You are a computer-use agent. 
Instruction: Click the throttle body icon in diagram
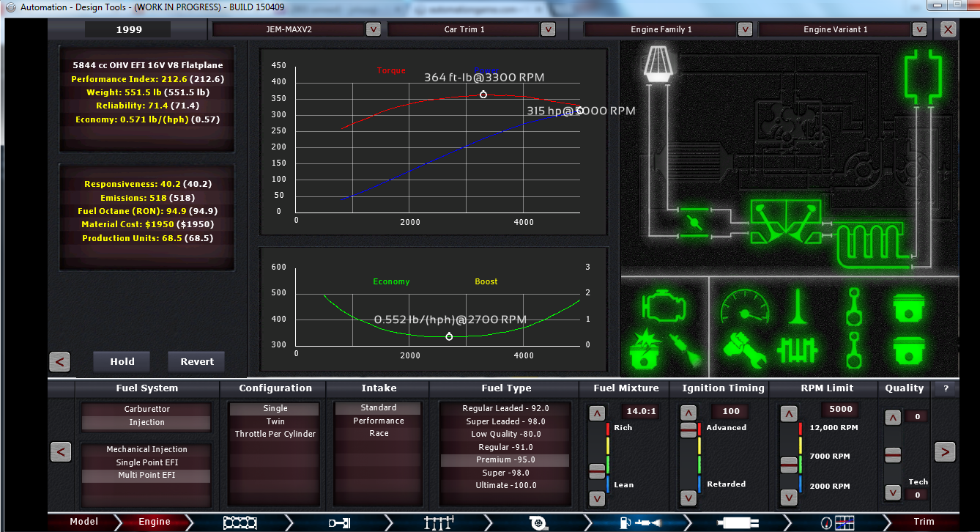[693, 223]
